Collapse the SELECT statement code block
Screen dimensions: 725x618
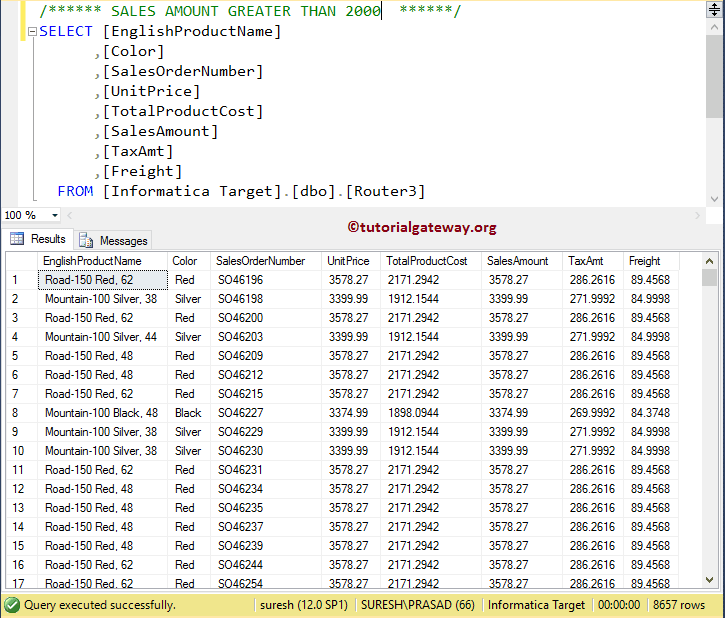pos(32,32)
